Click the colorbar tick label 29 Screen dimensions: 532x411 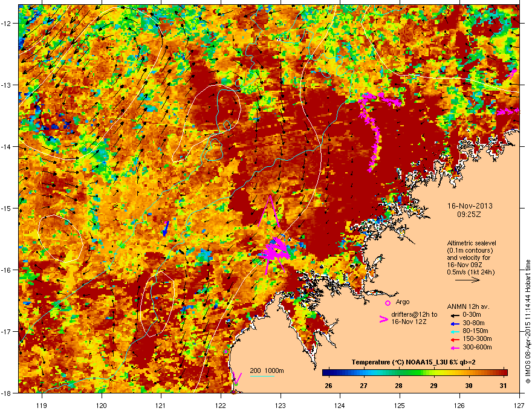tap(433, 386)
